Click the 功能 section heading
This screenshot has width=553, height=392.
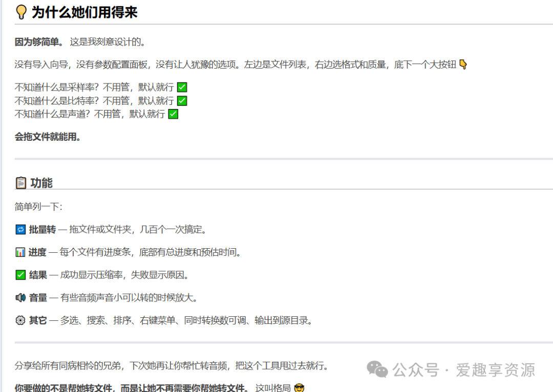click(41, 183)
